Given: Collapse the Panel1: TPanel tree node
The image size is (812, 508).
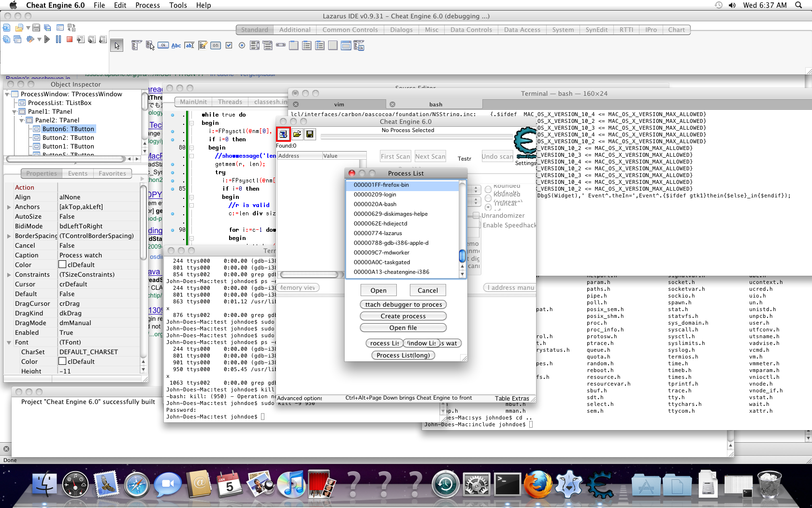Looking at the screenshot, I should pyautogui.click(x=14, y=112).
